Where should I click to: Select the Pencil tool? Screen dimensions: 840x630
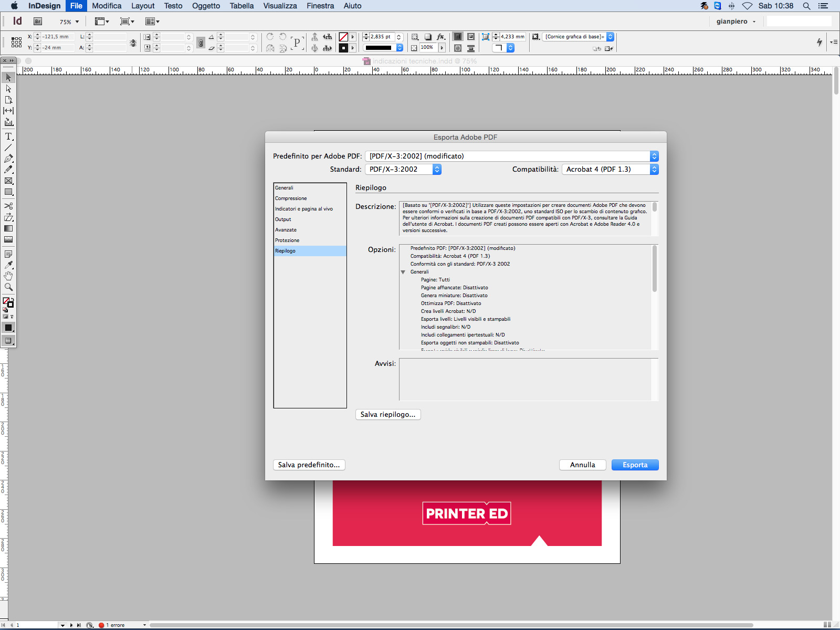tap(8, 170)
